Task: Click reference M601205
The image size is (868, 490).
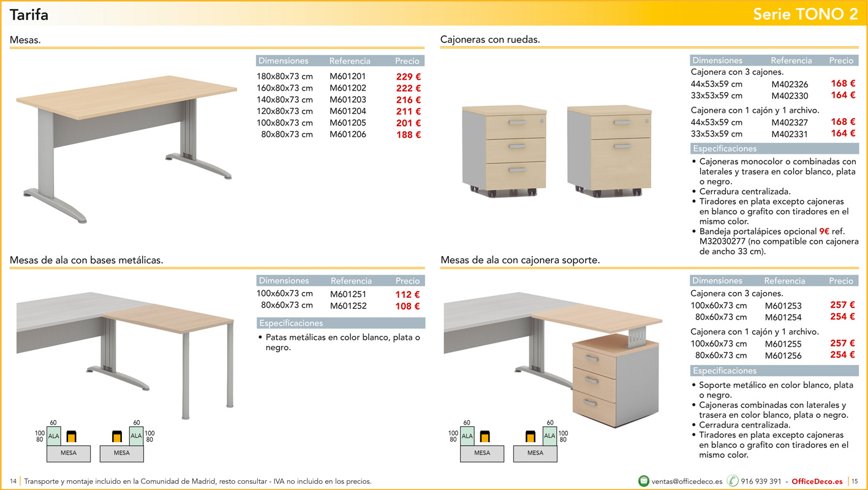Action: (347, 123)
